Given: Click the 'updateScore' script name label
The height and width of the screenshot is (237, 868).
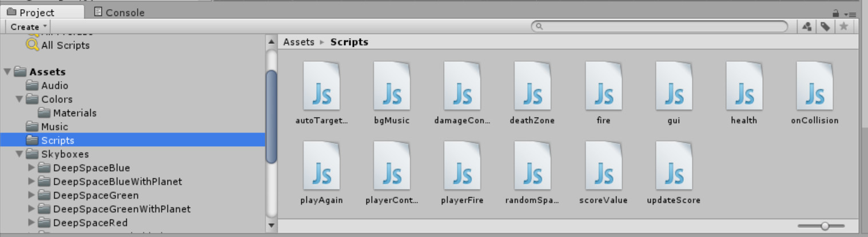Looking at the screenshot, I should [x=674, y=200].
